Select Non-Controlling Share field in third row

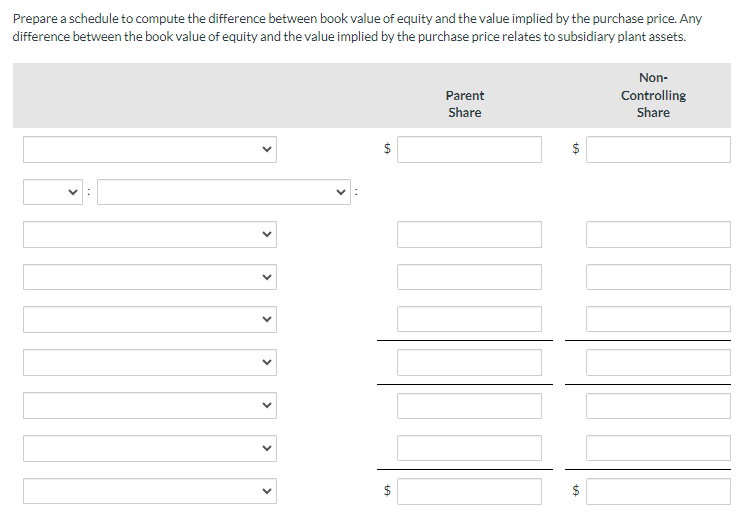658,234
